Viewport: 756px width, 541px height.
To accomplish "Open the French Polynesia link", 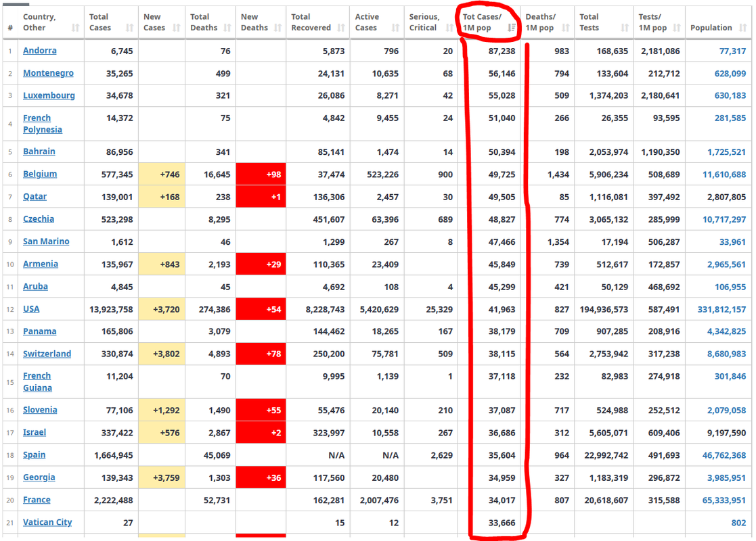I will [43, 124].
